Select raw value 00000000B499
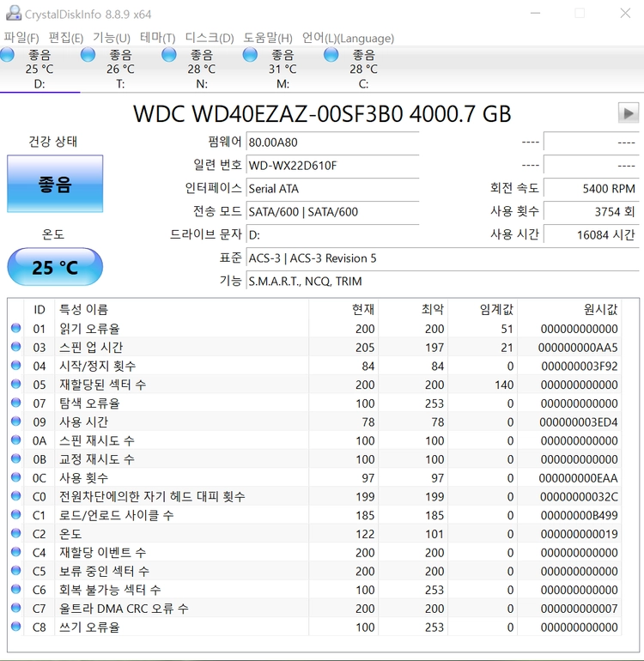644x661 pixels. point(579,515)
